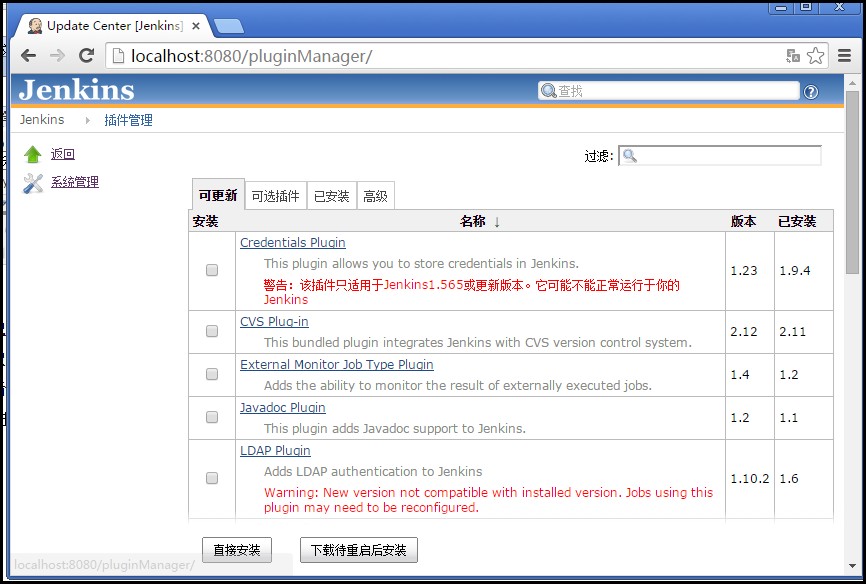This screenshot has width=866, height=584.
Task: Click the 插件管理 breadcrumb link
Action: click(x=128, y=120)
